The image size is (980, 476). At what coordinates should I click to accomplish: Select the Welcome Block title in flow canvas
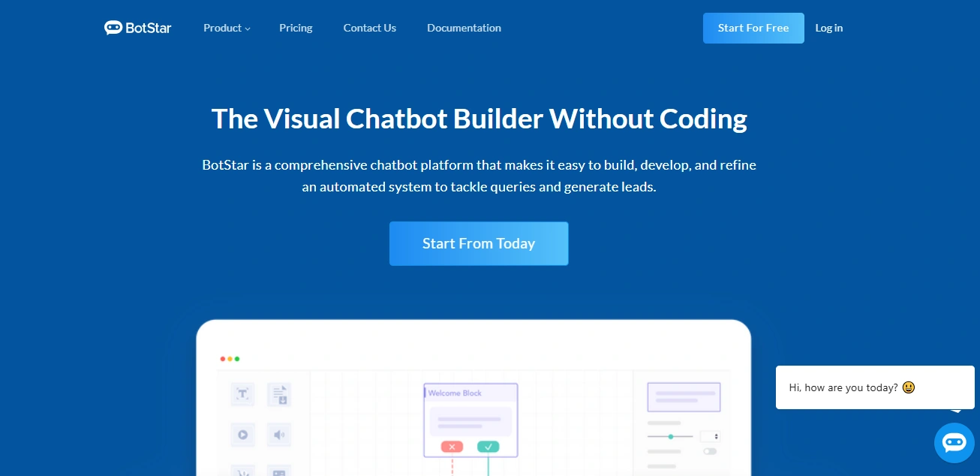[x=455, y=393]
